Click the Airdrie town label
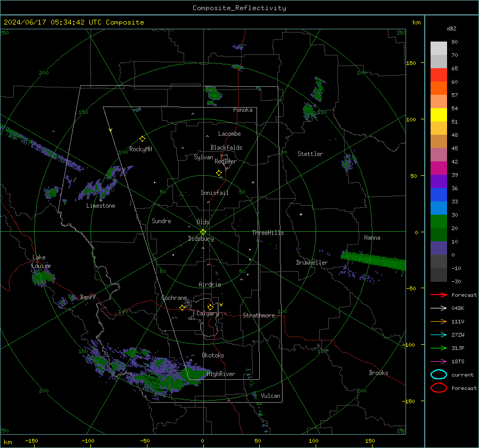Image resolution: width=479 pixels, height=448 pixels. coord(210,284)
